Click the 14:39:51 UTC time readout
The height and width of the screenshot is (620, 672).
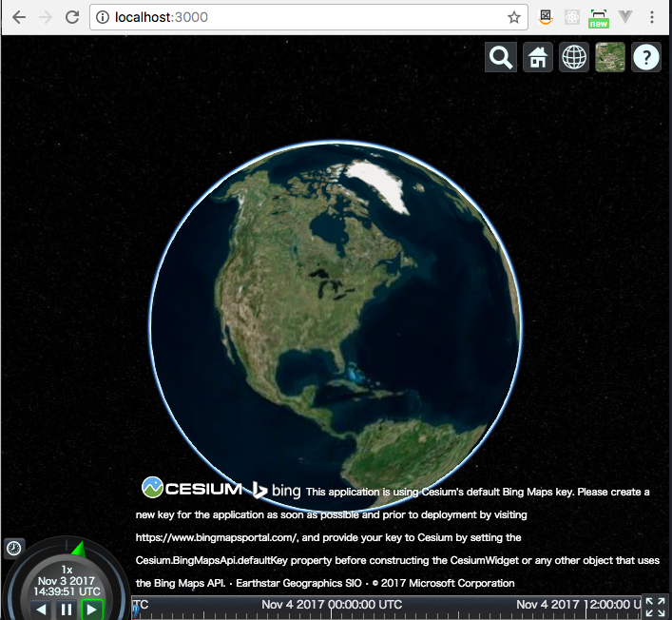(x=67, y=591)
